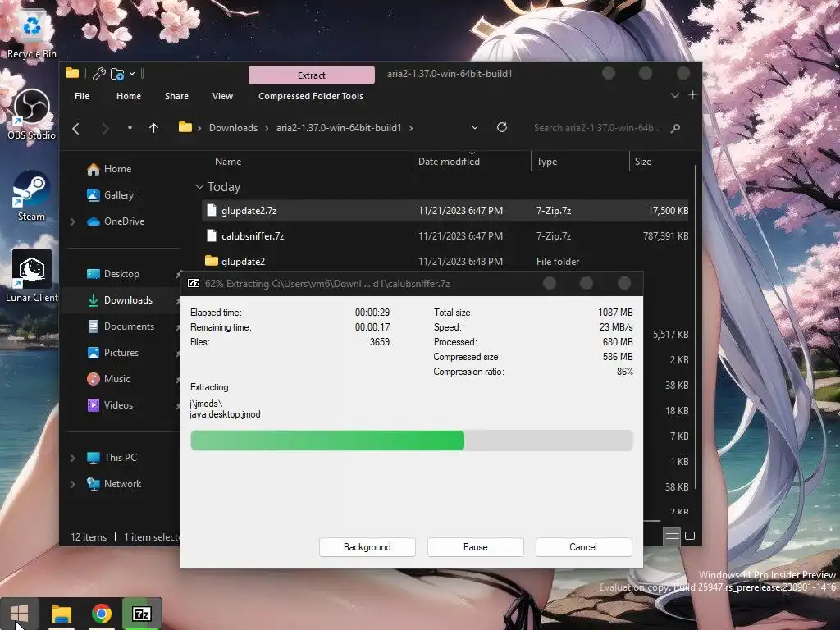Select the glupdate2.7z file
Screen dimensions: 840x630
point(445,211)
